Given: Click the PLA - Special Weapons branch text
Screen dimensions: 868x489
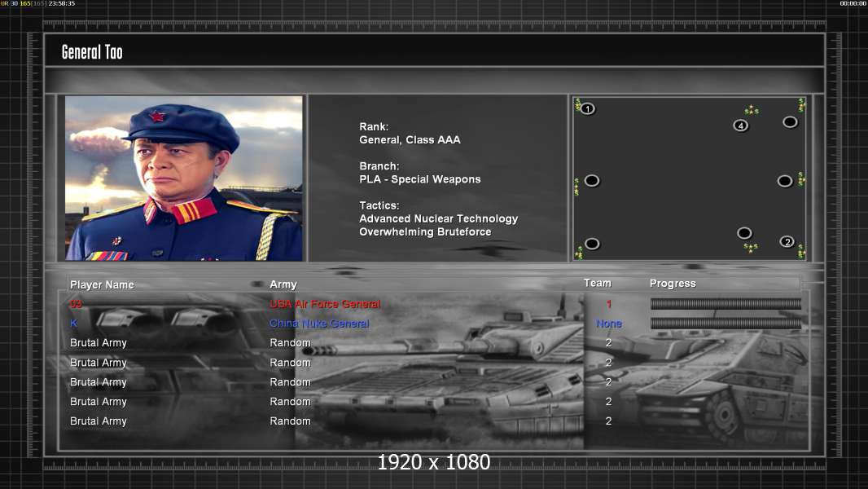Looking at the screenshot, I should [x=419, y=179].
